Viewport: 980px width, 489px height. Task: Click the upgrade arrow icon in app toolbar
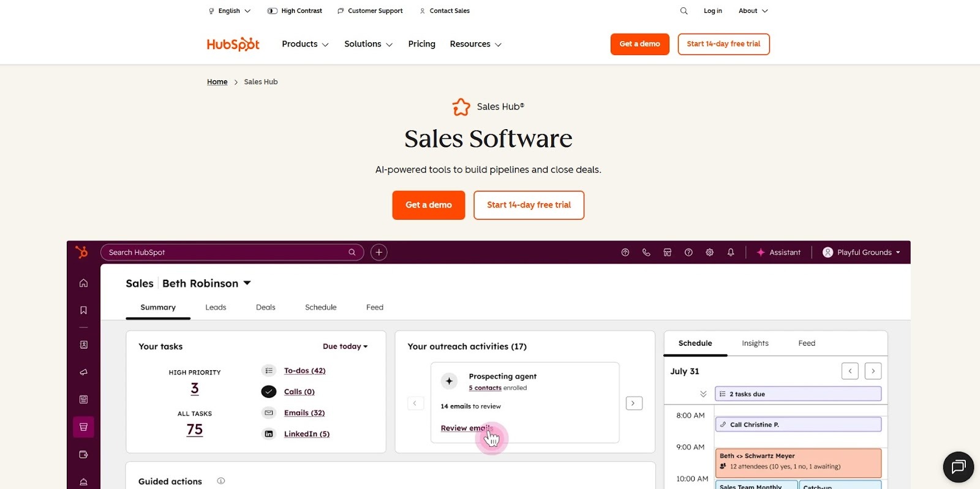(625, 252)
